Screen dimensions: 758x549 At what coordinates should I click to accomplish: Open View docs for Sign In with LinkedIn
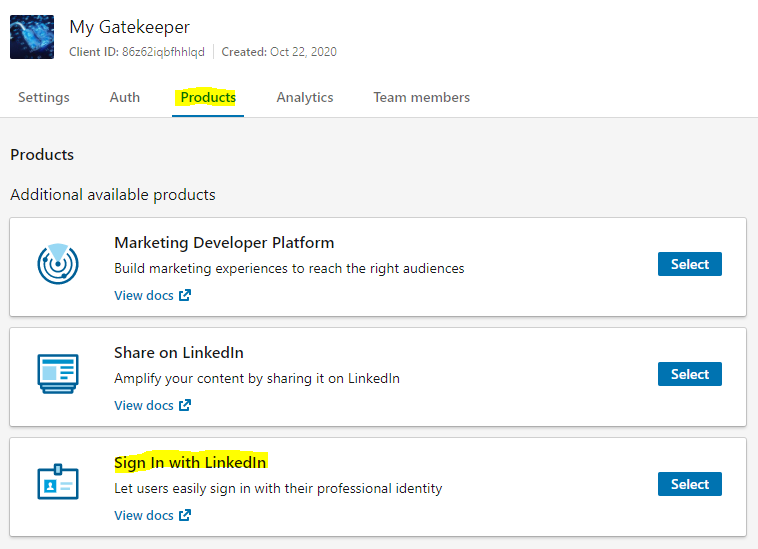point(144,516)
